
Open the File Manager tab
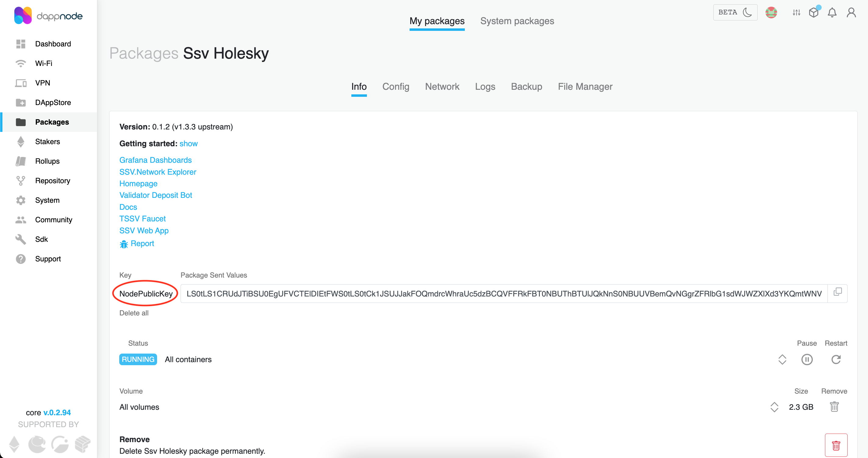click(585, 87)
